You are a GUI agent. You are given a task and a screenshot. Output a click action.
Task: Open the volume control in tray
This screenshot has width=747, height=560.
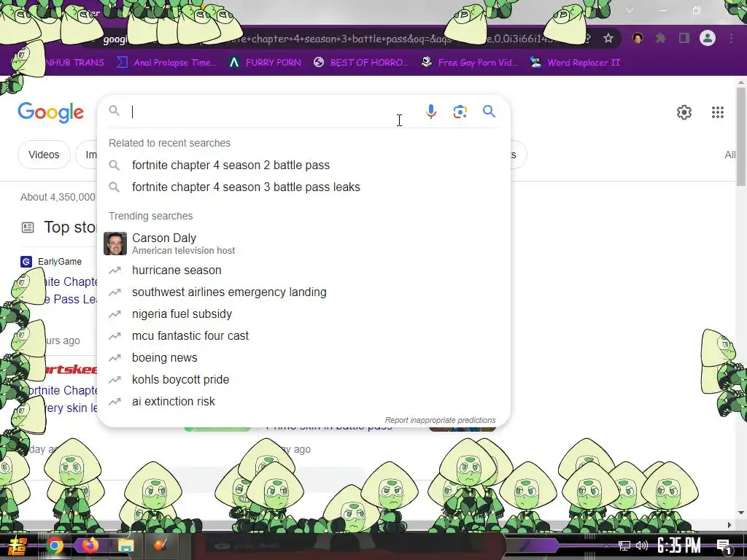click(642, 545)
